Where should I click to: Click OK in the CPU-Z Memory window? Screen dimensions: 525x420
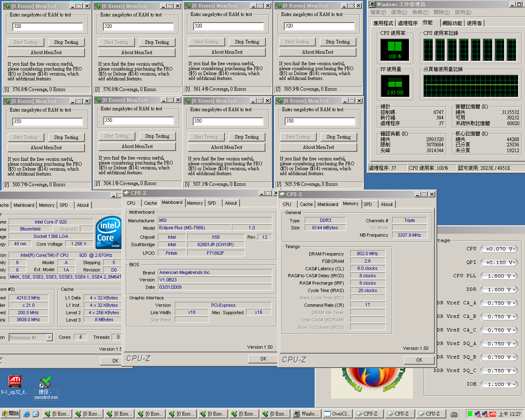[x=419, y=360]
